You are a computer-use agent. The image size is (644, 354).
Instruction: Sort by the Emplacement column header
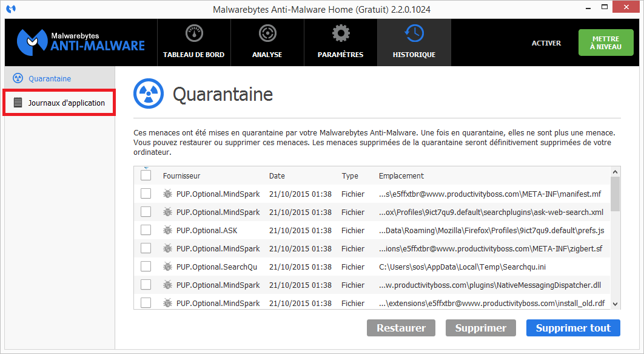[x=401, y=176]
